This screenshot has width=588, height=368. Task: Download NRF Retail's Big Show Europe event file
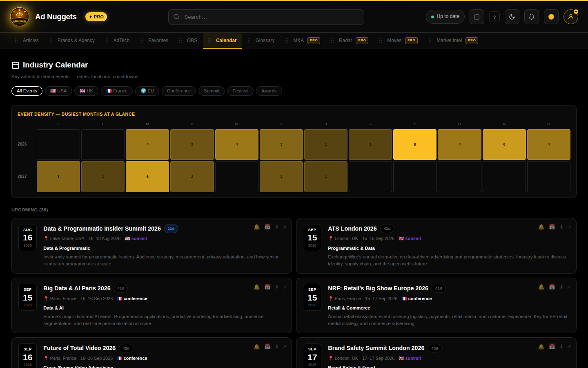pos(561,287)
